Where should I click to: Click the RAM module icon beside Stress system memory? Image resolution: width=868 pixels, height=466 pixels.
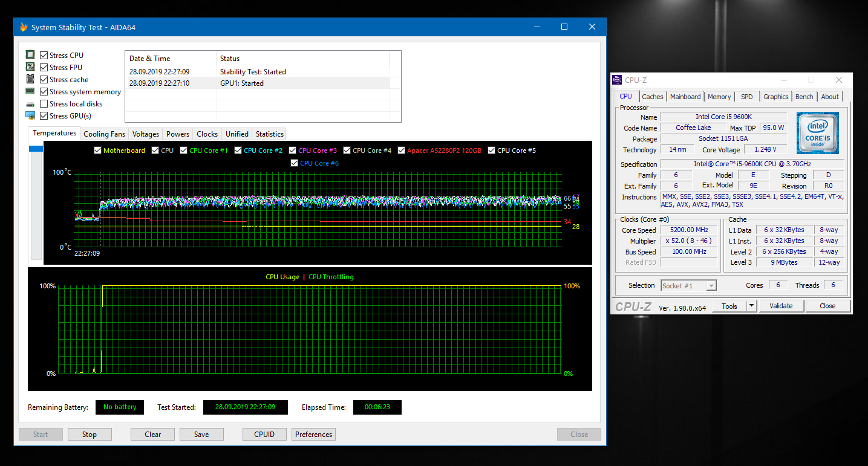30,91
